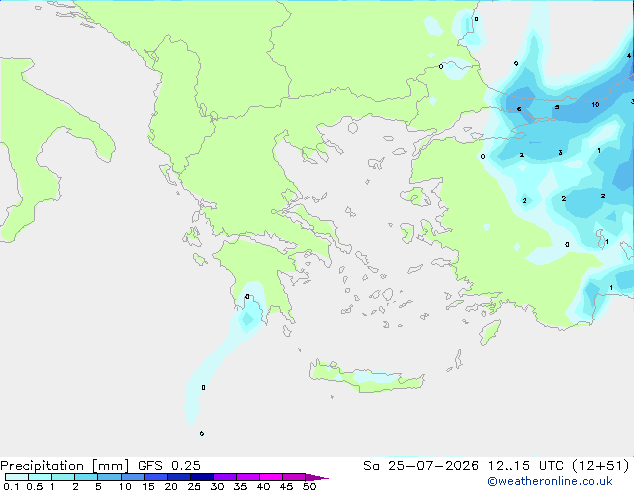Image resolution: width=634 pixels, height=490 pixels.
Task: Click the '12..15 UTC' time text
Action: [526, 466]
